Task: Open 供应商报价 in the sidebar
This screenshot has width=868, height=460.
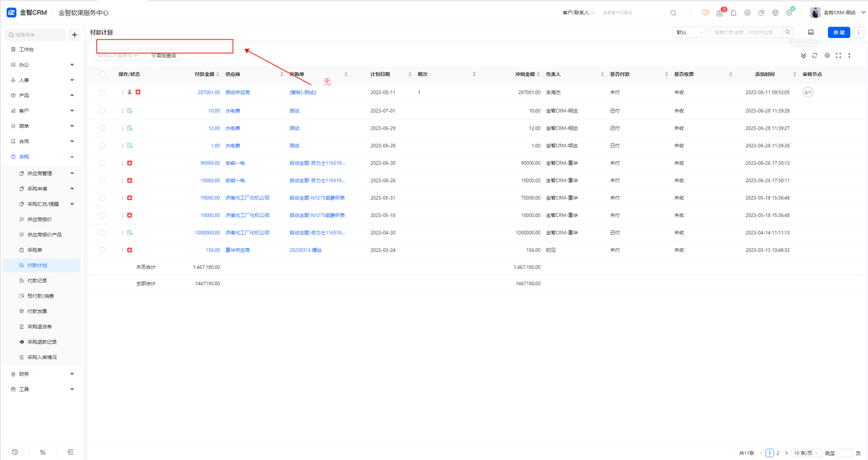Action: tap(39, 219)
